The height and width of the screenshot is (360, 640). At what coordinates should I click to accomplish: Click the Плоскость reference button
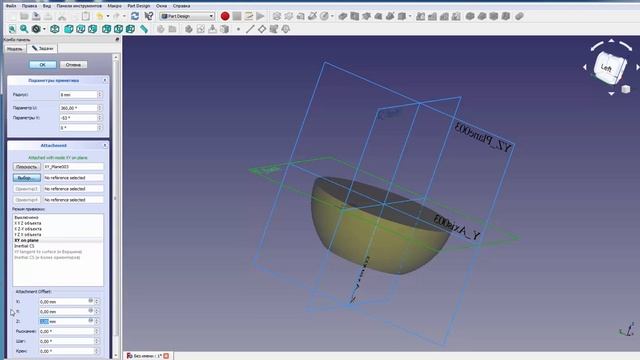[27, 167]
